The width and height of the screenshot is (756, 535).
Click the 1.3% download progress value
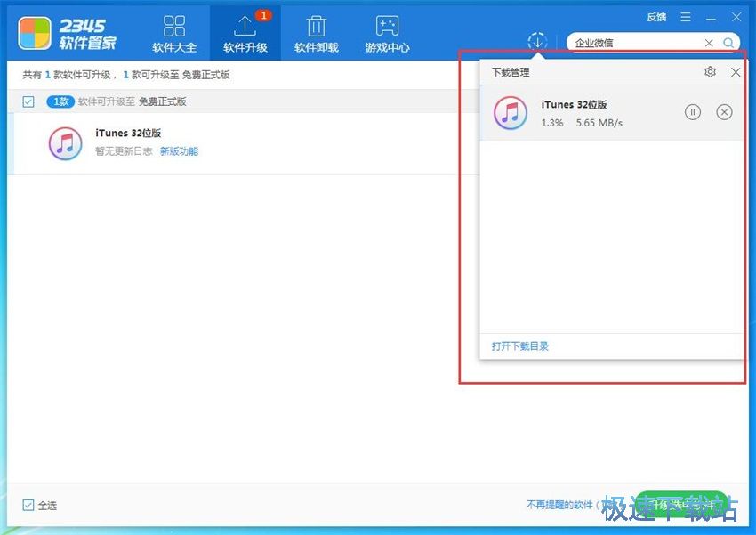point(552,123)
